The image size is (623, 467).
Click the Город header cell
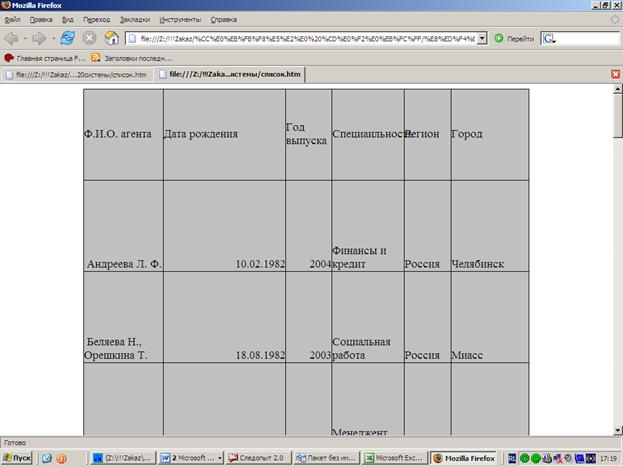[490, 134]
